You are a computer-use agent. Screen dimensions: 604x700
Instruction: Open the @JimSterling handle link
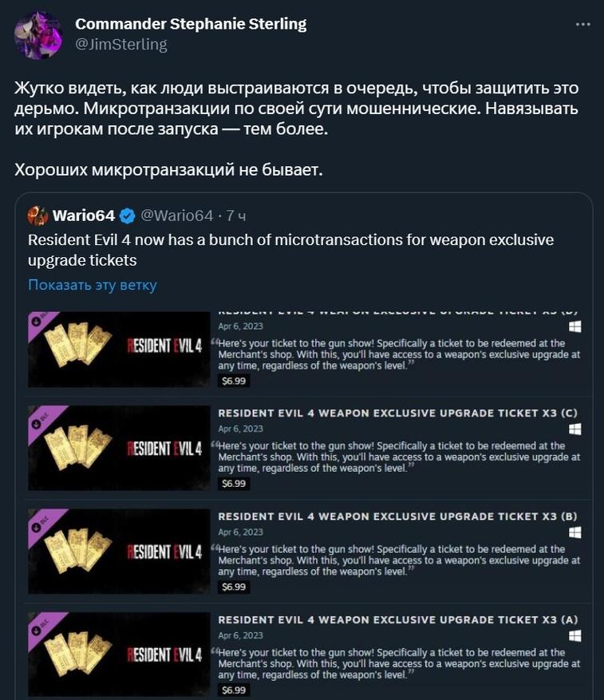coord(121,44)
